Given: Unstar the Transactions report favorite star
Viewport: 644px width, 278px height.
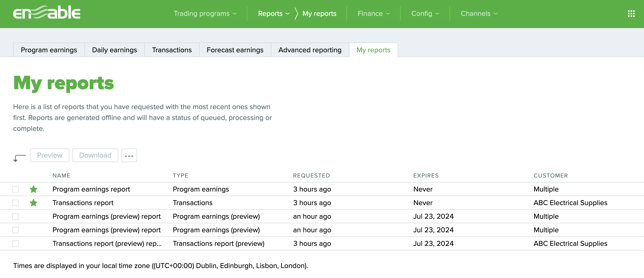Looking at the screenshot, I should (34, 203).
